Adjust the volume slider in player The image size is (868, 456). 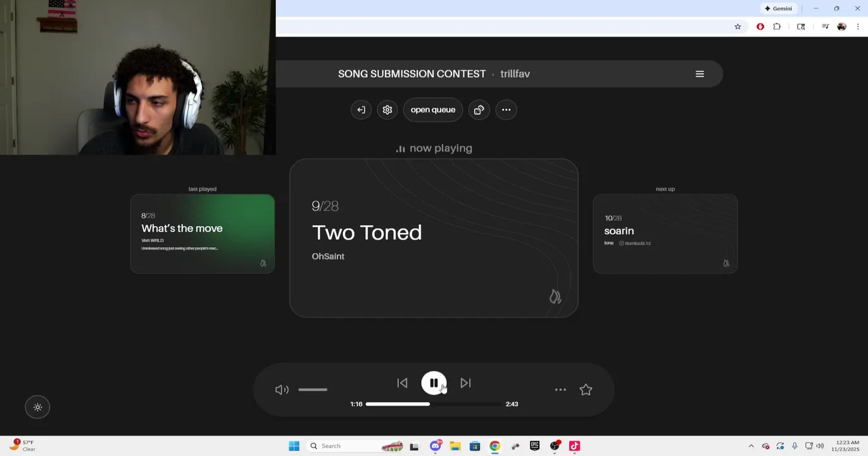pyautogui.click(x=313, y=389)
